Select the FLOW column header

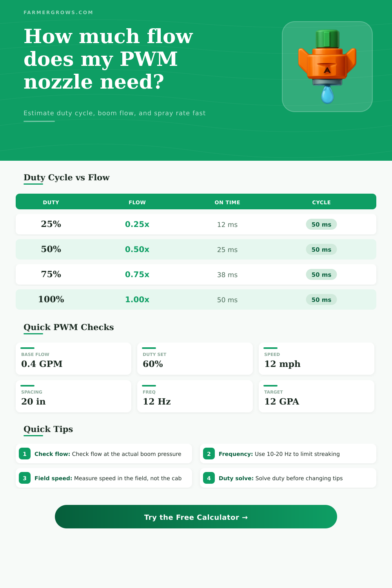pyautogui.click(x=137, y=202)
